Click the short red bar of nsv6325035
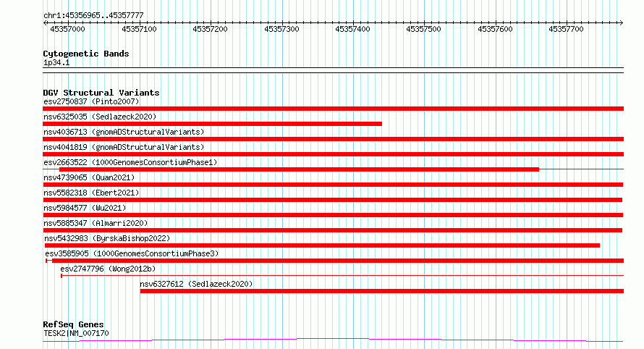 (212, 124)
